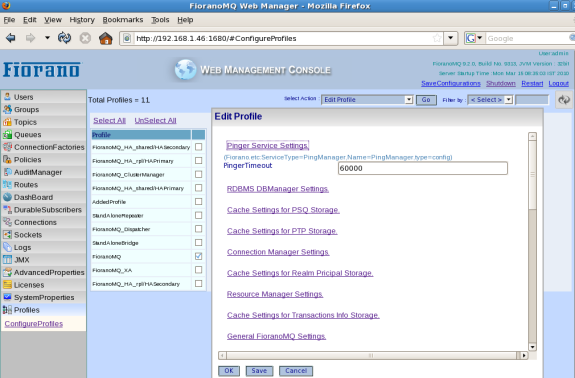Open the Logs sidebar icon

click(x=7, y=247)
